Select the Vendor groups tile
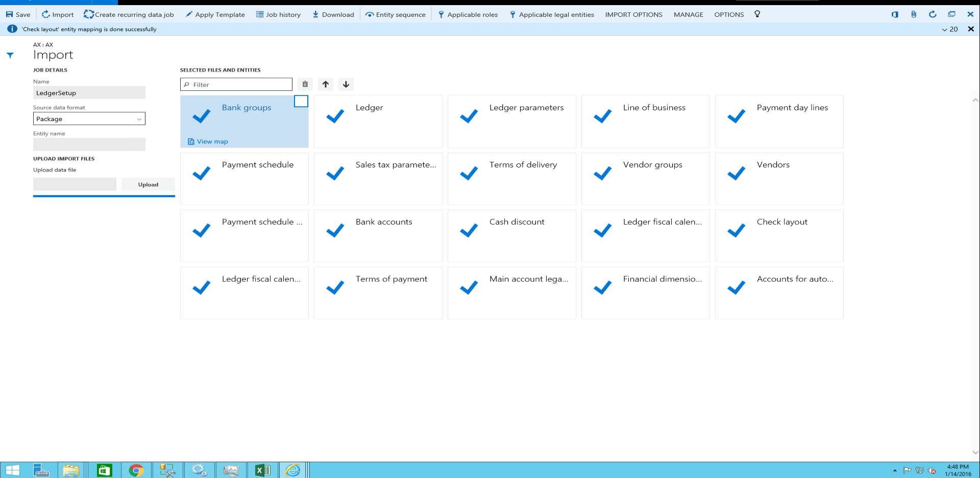The image size is (980, 478). point(646,179)
